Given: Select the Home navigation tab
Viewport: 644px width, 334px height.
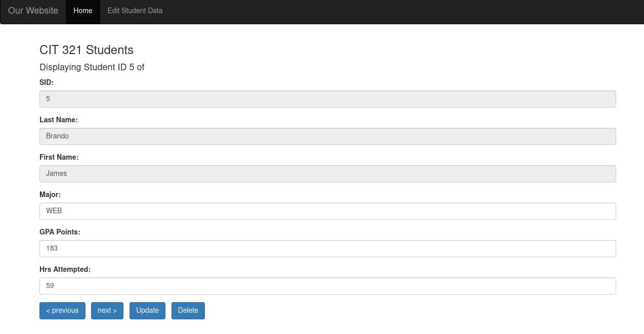Looking at the screenshot, I should (x=83, y=11).
